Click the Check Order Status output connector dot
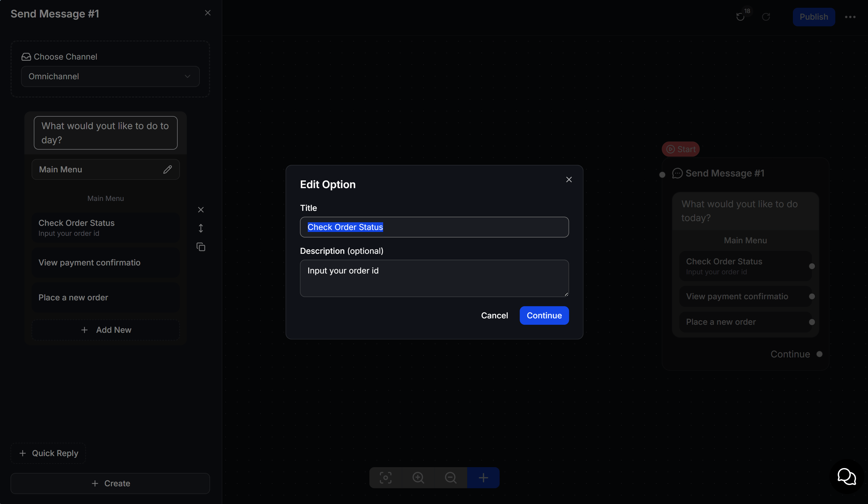This screenshot has height=504, width=868. [x=812, y=266]
